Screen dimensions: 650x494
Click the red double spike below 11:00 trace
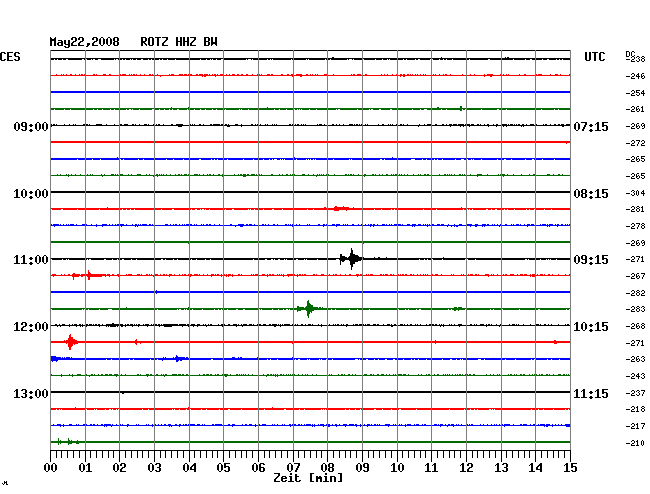88,275
